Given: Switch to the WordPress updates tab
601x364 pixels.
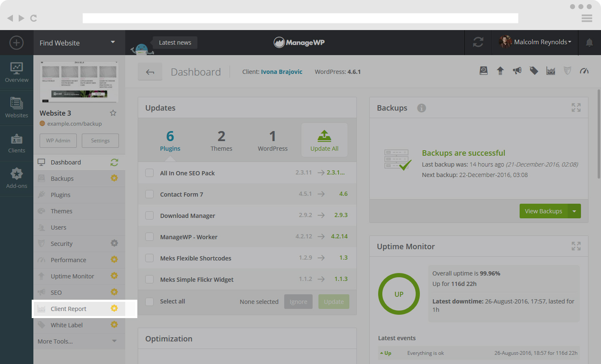Looking at the screenshot, I should (x=273, y=141).
